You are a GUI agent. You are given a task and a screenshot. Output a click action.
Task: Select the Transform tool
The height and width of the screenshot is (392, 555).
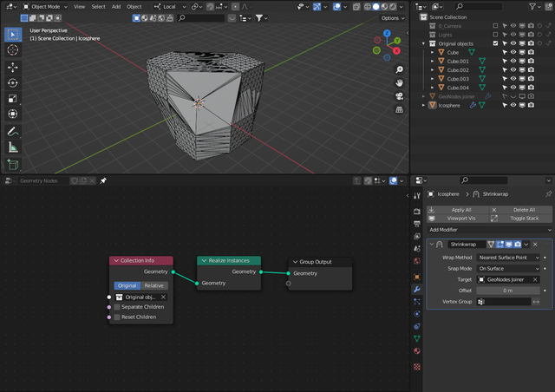point(13,114)
